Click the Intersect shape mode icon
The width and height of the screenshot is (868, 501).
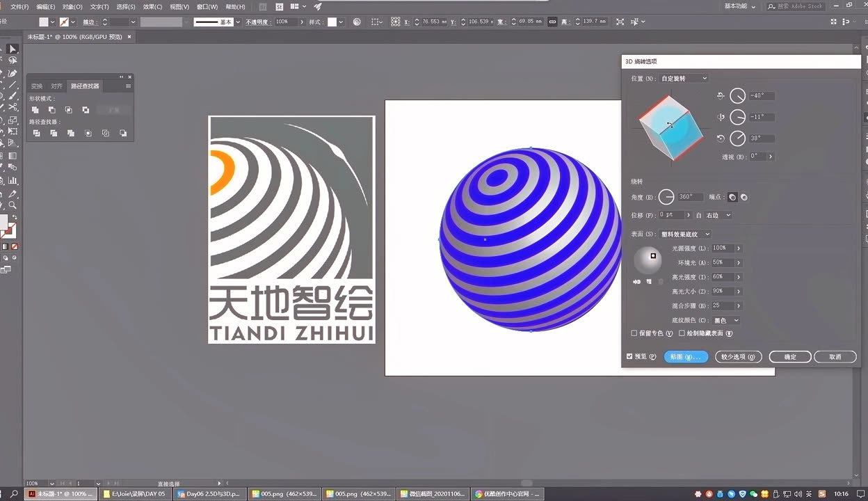coord(68,110)
